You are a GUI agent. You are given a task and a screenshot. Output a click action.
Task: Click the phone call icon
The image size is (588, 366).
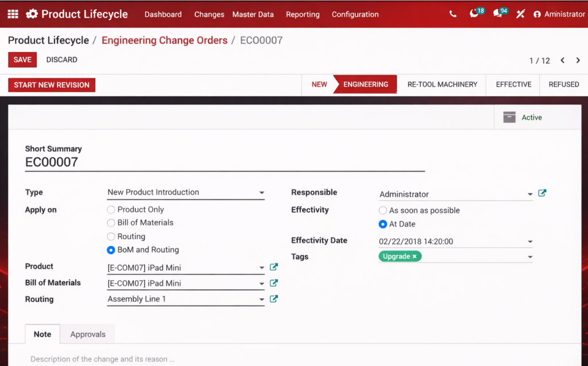tap(453, 14)
